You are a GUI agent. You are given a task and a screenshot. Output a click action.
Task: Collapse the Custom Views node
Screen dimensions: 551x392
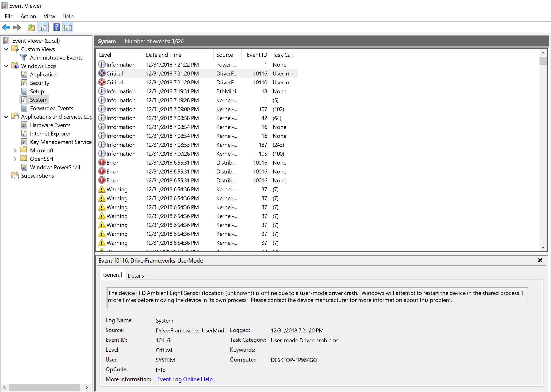click(6, 49)
